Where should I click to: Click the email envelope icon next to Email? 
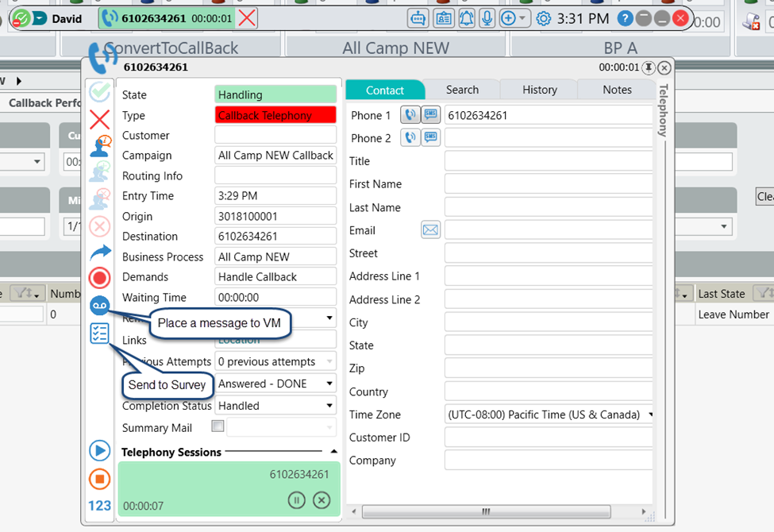[x=430, y=230]
